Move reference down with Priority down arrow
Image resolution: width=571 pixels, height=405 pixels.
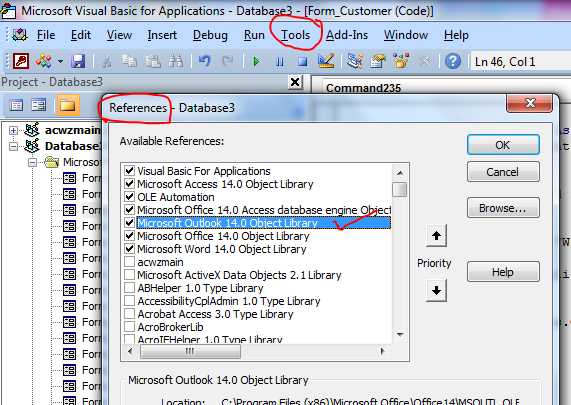click(x=436, y=291)
